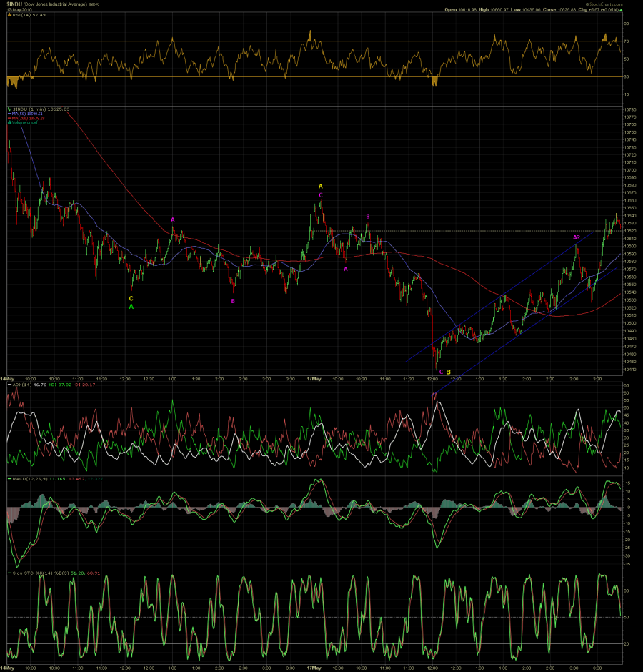Click the 10500 price axis label

pos(629,323)
